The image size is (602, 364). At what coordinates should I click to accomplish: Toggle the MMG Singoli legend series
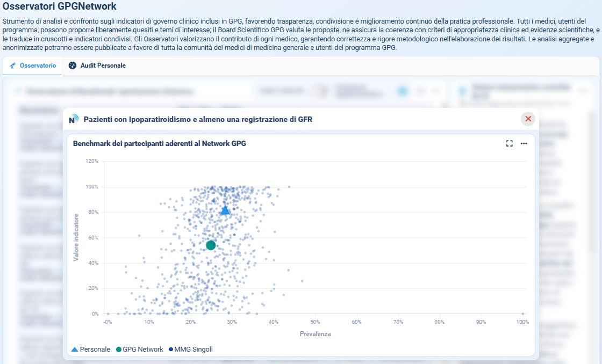pyautogui.click(x=191, y=350)
